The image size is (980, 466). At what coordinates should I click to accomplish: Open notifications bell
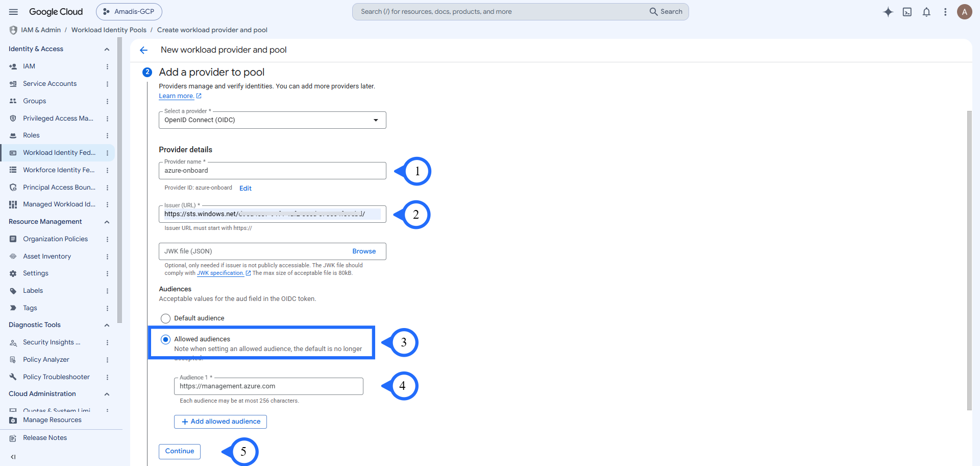pyautogui.click(x=926, y=12)
